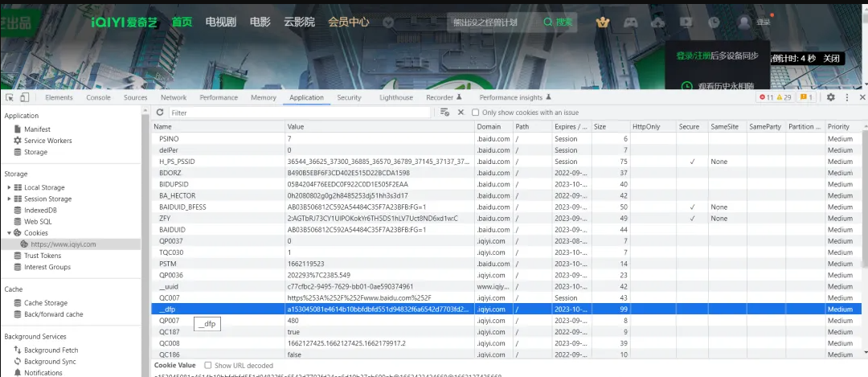Image resolution: width=868 pixels, height=377 pixels.
Task: Collapse the Cookies tree node
Action: tap(10, 233)
